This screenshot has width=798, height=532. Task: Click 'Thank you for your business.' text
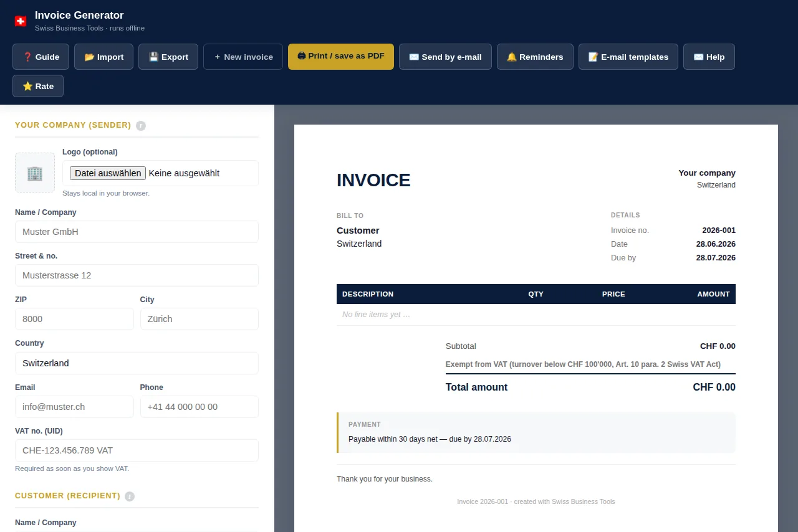[x=385, y=479]
